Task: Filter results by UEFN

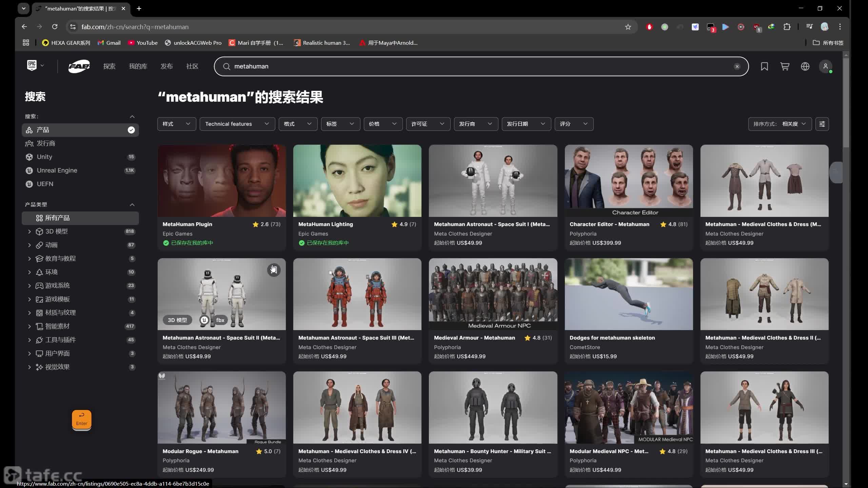Action: point(80,184)
